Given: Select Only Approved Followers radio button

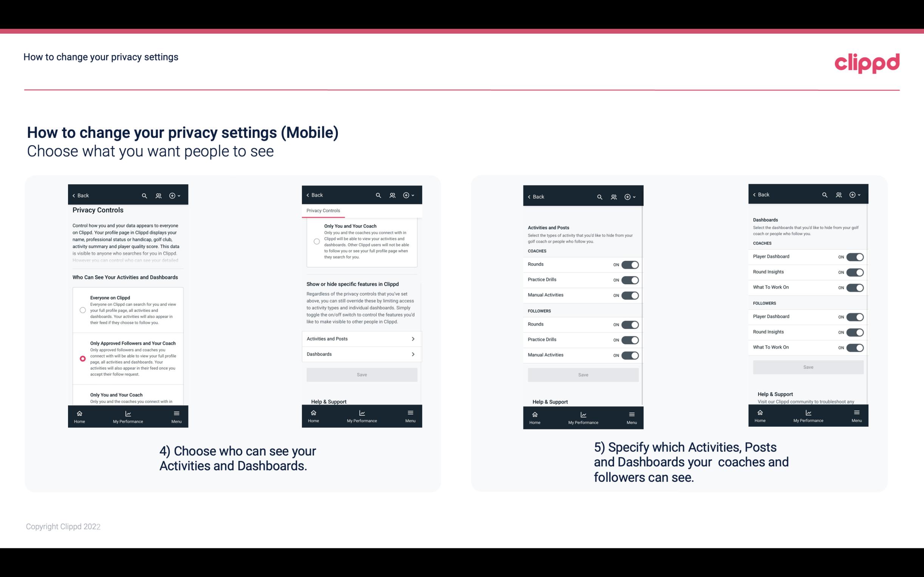Looking at the screenshot, I should point(81,358).
